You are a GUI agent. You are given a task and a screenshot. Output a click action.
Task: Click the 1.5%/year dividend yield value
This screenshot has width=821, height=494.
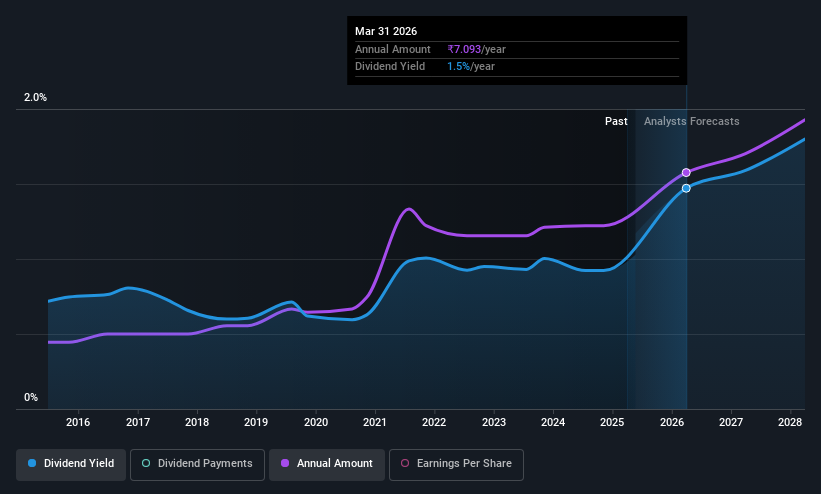point(471,67)
